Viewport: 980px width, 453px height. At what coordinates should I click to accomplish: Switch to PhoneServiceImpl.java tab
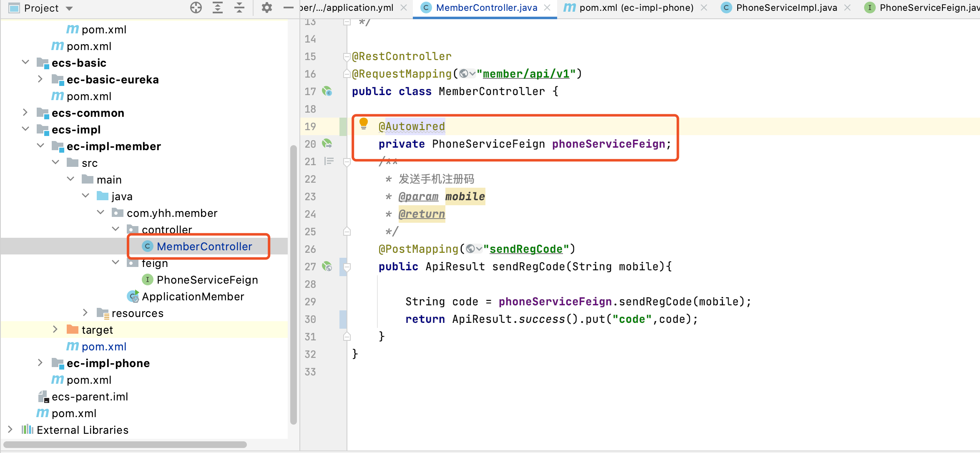click(x=787, y=8)
